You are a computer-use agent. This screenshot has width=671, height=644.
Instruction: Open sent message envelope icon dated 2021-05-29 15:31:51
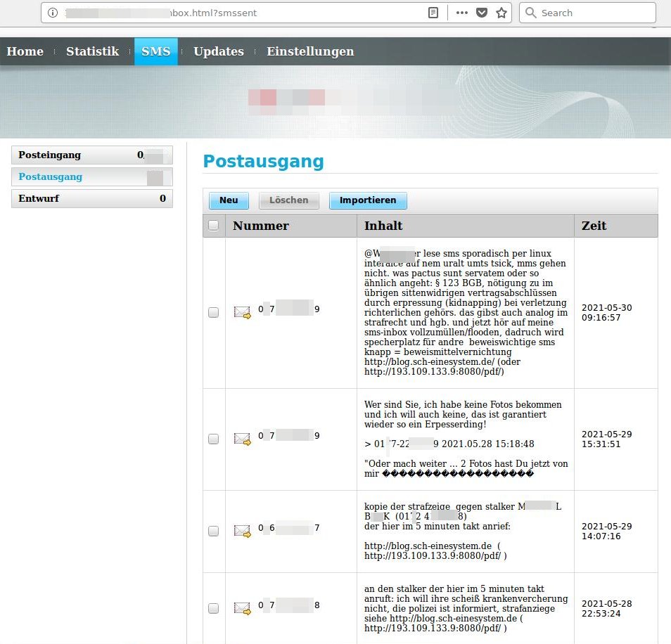click(x=242, y=439)
